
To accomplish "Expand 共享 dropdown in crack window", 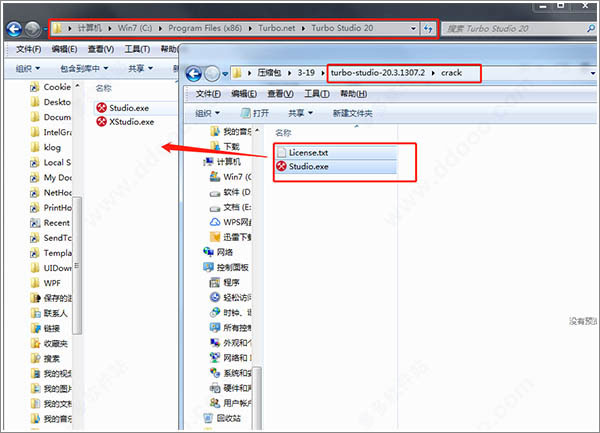I will [x=300, y=114].
